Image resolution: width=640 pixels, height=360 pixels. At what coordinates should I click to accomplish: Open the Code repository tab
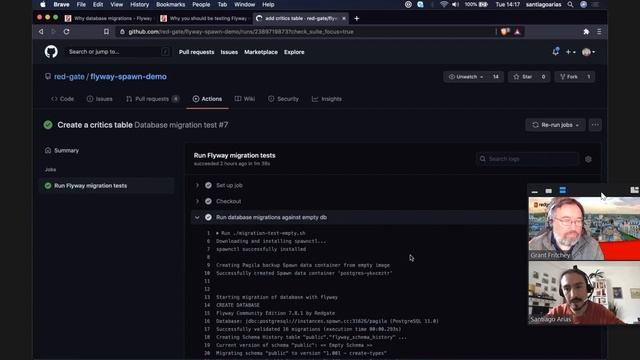(62, 99)
